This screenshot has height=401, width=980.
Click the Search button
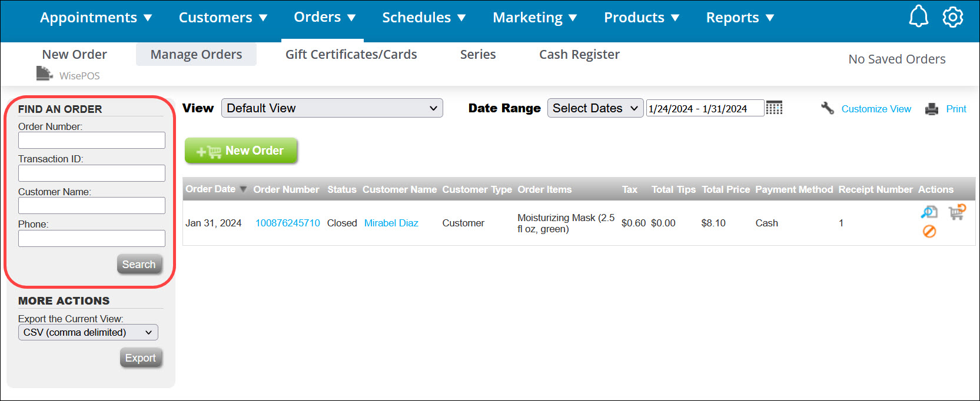pos(139,265)
